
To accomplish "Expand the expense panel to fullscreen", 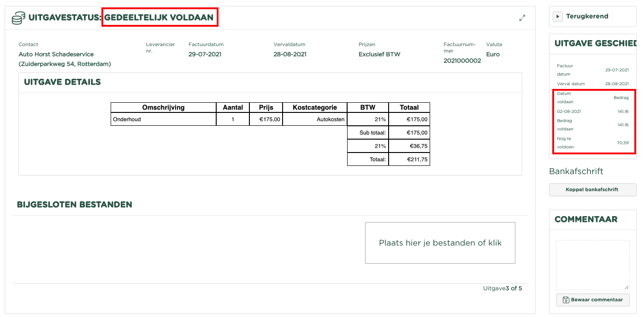I will (x=522, y=18).
